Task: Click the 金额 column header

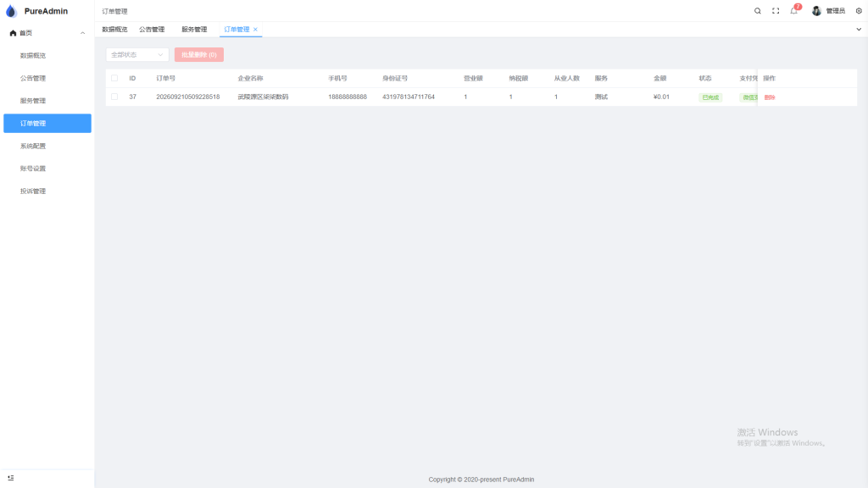Action: point(659,79)
